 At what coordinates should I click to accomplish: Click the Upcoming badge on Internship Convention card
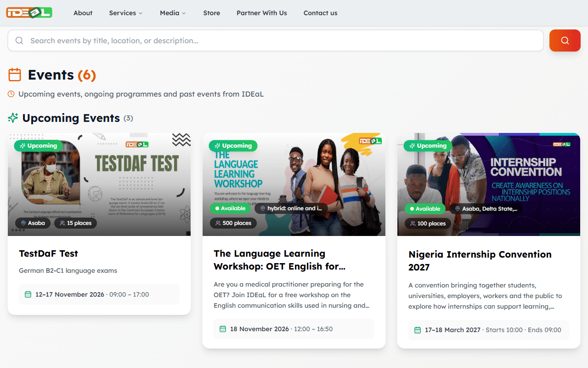[x=428, y=146]
